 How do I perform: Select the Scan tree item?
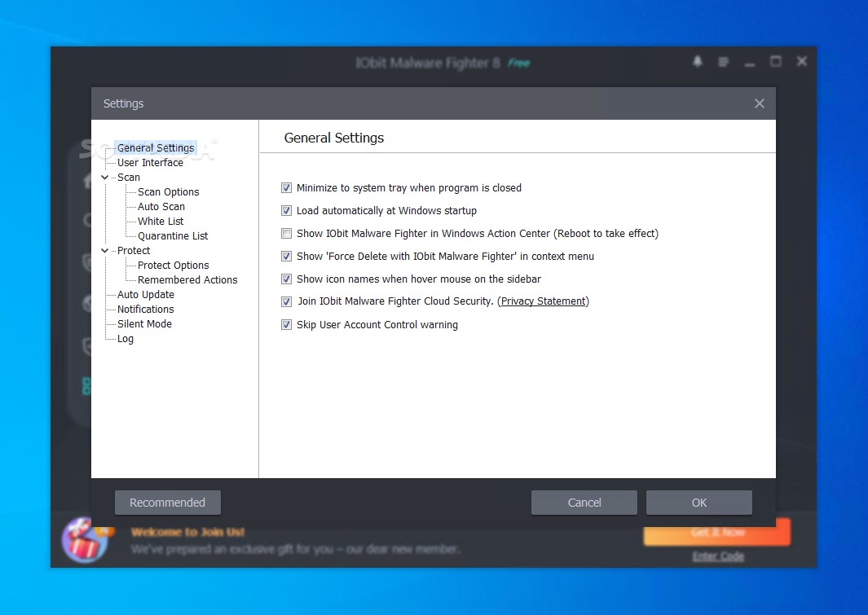pyautogui.click(x=129, y=178)
